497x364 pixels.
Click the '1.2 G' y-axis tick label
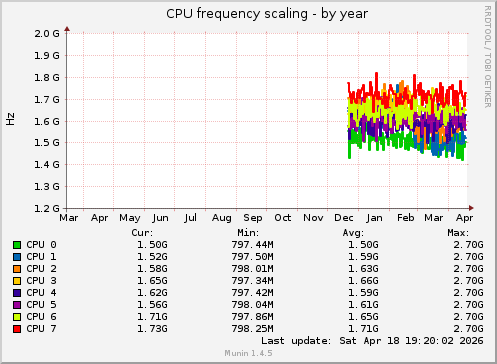47,209
